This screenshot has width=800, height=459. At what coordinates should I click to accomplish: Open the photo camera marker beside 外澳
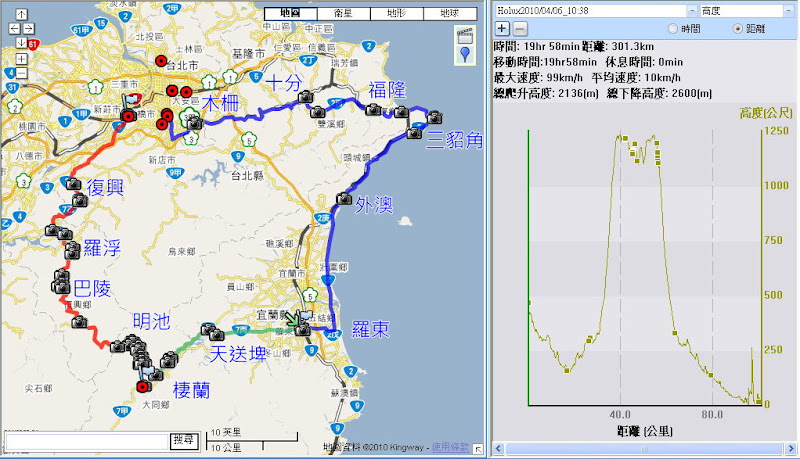click(344, 198)
